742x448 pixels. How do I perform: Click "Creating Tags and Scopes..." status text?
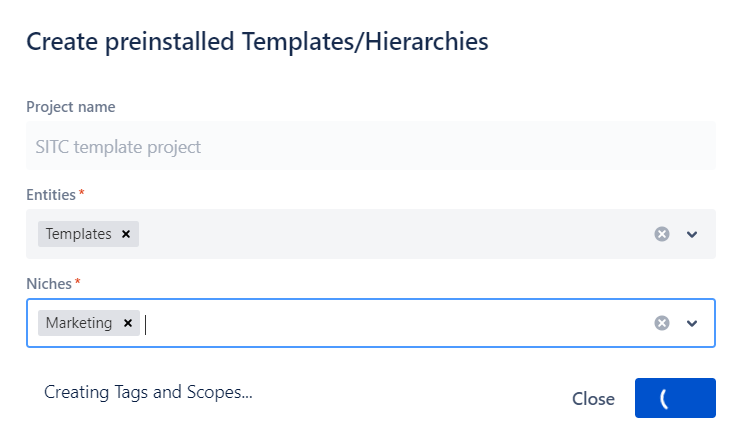[x=148, y=392]
